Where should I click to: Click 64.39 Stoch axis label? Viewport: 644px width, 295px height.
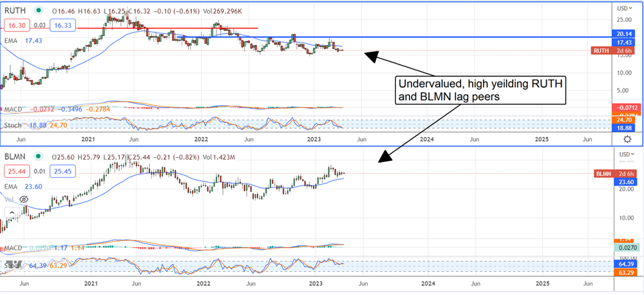tap(626, 264)
